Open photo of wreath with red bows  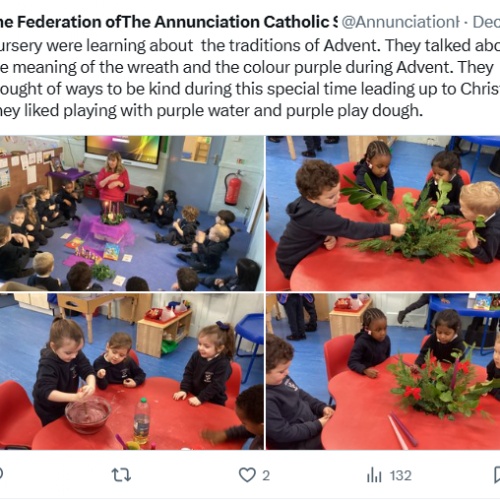pos(383,371)
